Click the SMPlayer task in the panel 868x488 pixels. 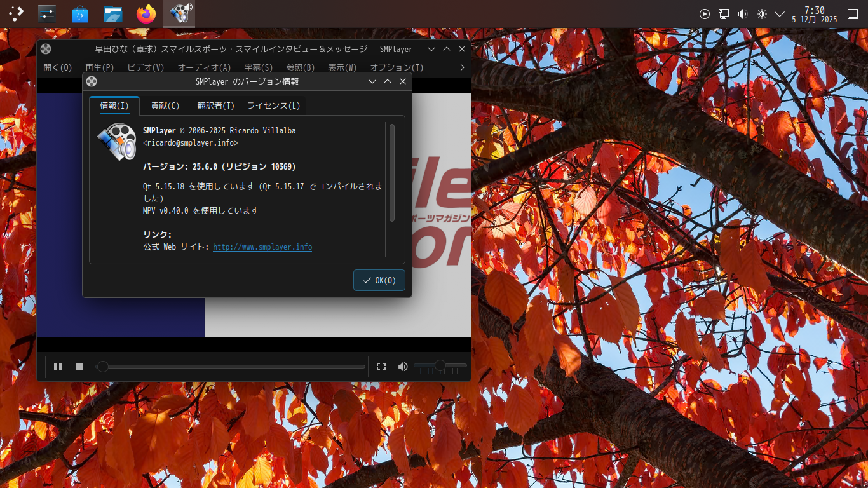(x=179, y=14)
